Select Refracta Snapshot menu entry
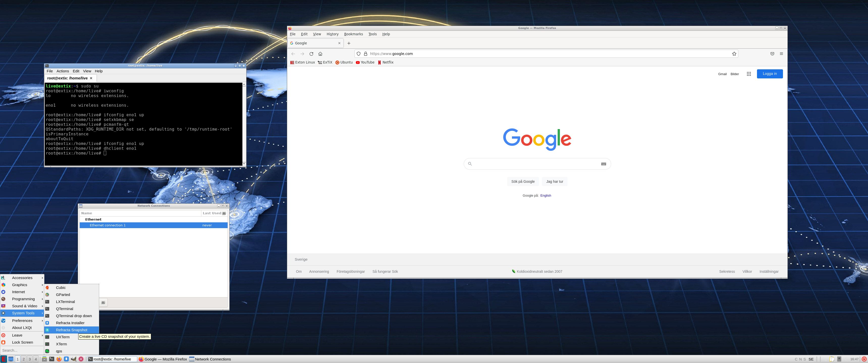 pyautogui.click(x=71, y=330)
